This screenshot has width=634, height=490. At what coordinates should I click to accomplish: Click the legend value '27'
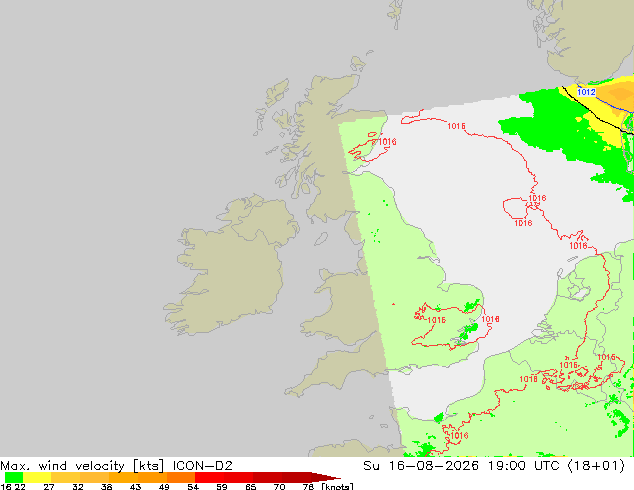(49, 486)
